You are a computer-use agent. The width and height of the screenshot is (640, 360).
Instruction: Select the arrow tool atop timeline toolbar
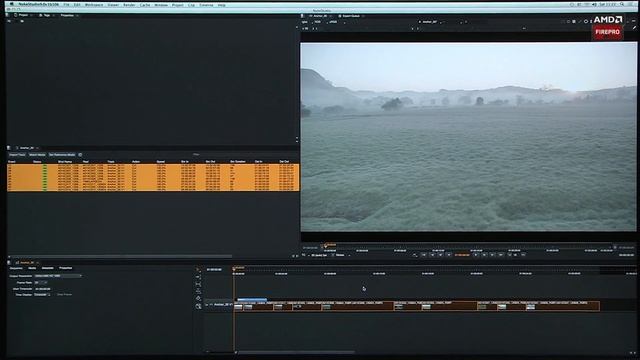tap(198, 270)
